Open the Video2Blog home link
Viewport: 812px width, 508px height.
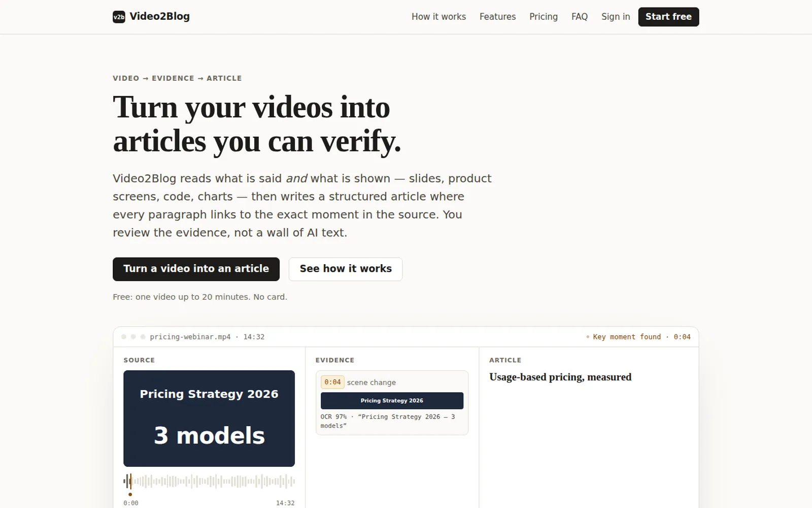151,17
